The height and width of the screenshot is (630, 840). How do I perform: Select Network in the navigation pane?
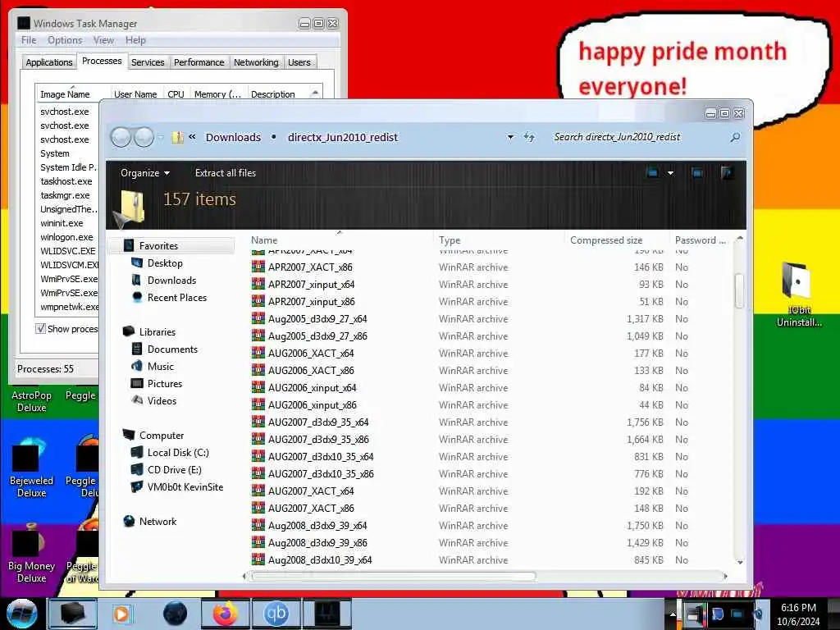pos(157,521)
